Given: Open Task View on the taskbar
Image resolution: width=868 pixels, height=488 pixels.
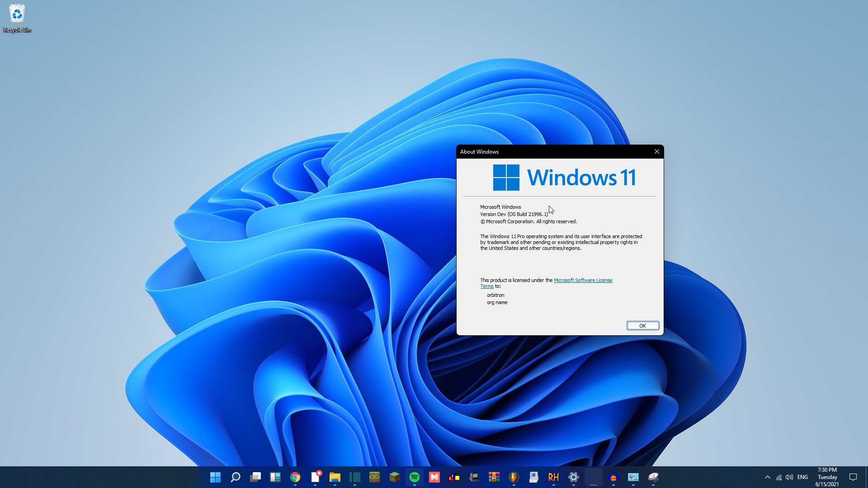Looking at the screenshot, I should [x=255, y=477].
